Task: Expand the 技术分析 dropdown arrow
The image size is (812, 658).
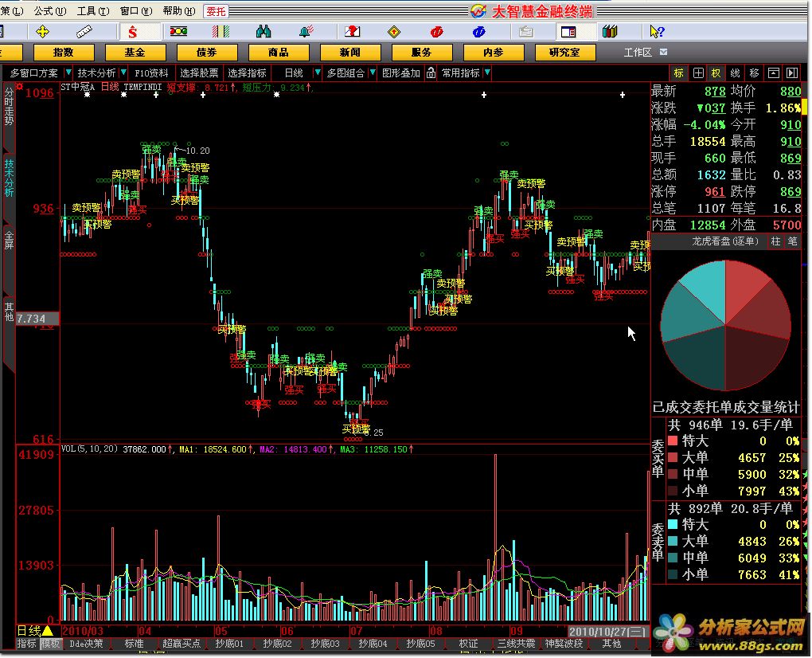Action: point(123,73)
